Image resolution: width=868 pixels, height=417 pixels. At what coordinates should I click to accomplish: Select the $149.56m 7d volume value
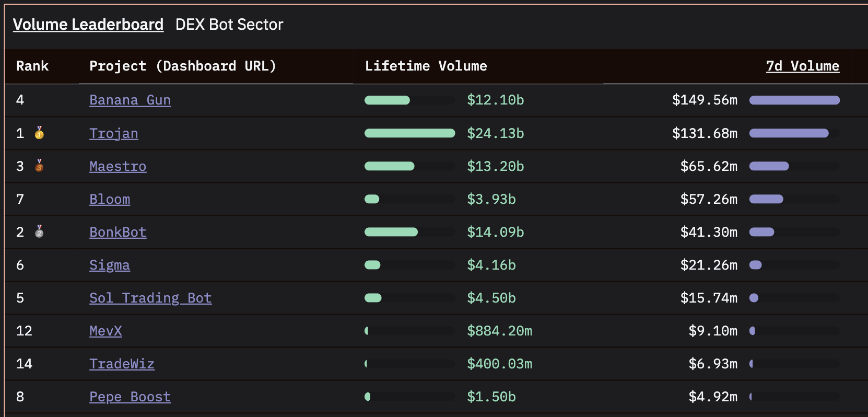705,100
